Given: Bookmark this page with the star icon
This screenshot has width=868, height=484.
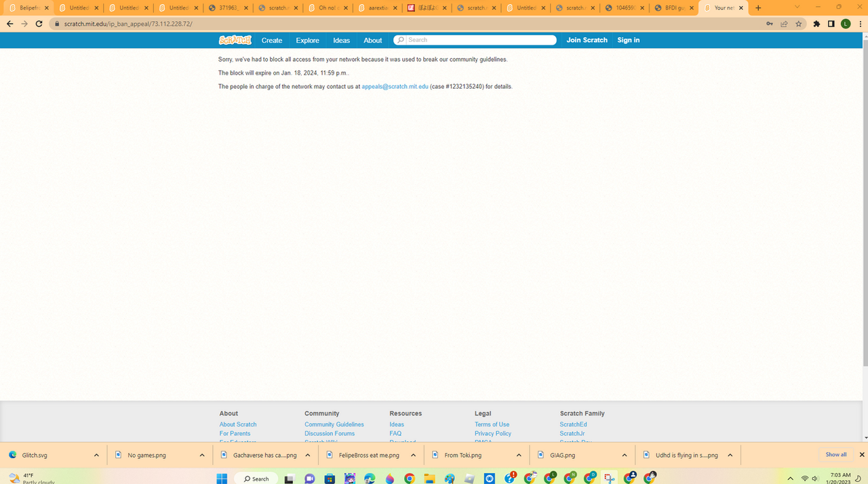Looking at the screenshot, I should 799,24.
